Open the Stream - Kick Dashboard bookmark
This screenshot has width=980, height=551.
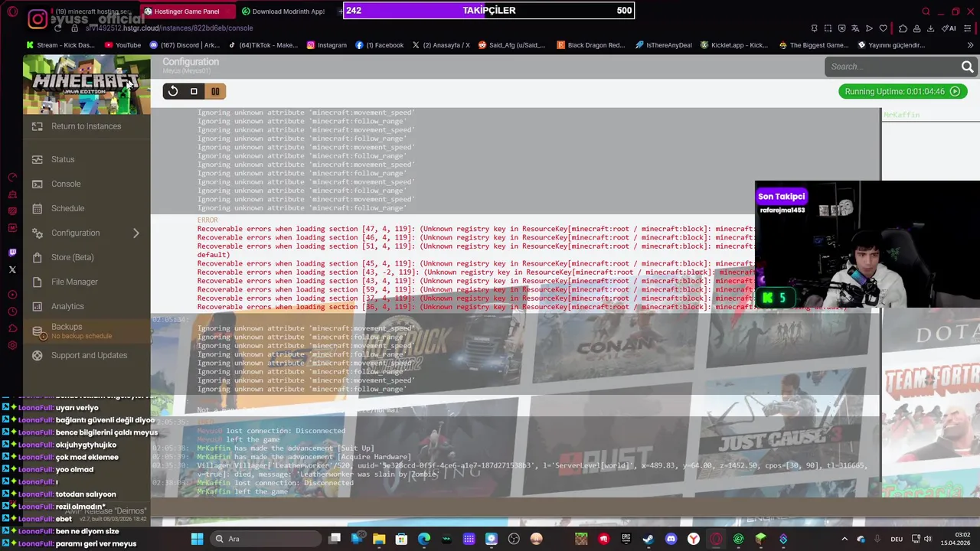tap(60, 45)
